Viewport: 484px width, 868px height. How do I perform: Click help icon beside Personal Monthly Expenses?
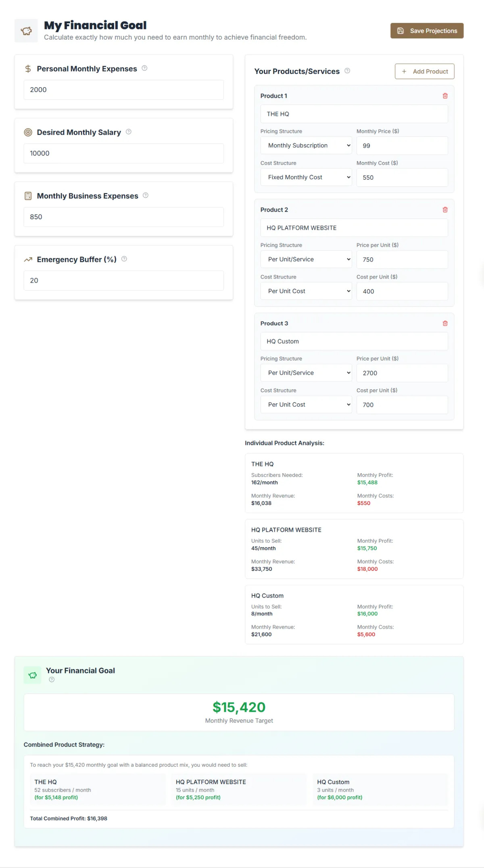(x=144, y=68)
